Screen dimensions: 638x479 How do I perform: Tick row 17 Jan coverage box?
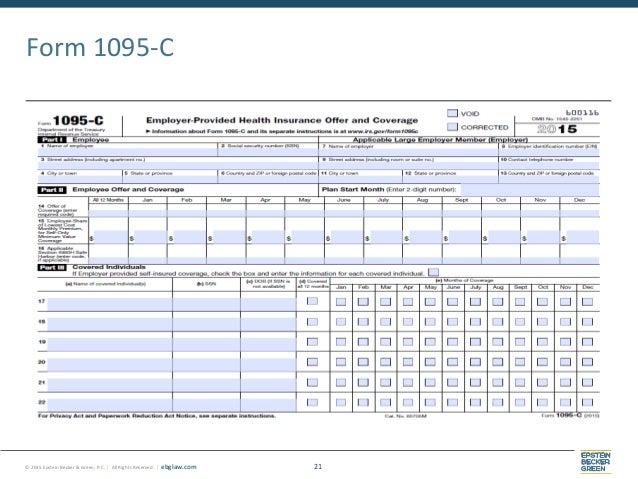point(341,302)
